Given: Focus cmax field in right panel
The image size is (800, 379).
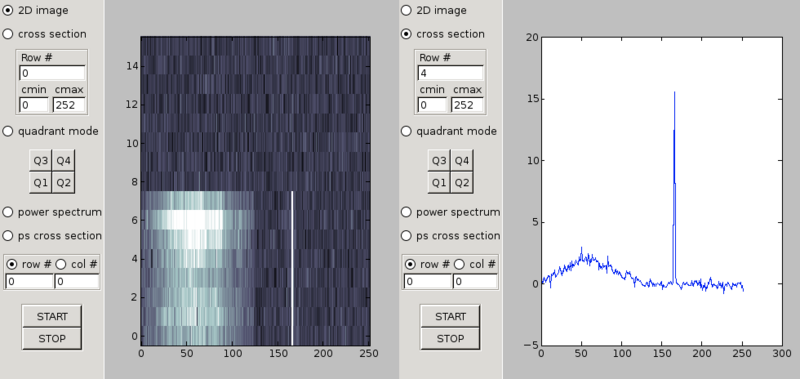Looking at the screenshot, I should pyautogui.click(x=467, y=105).
